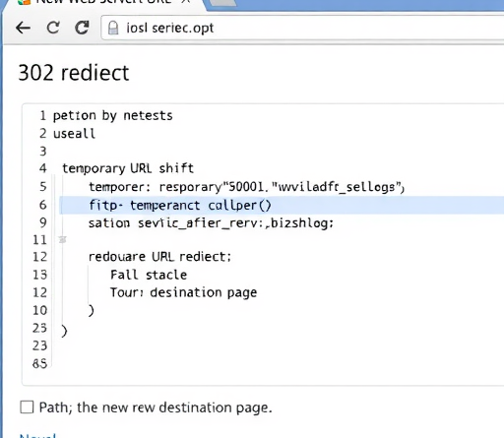Click the first reload icon
Viewport: 504px width, 438px height.
pos(53,28)
